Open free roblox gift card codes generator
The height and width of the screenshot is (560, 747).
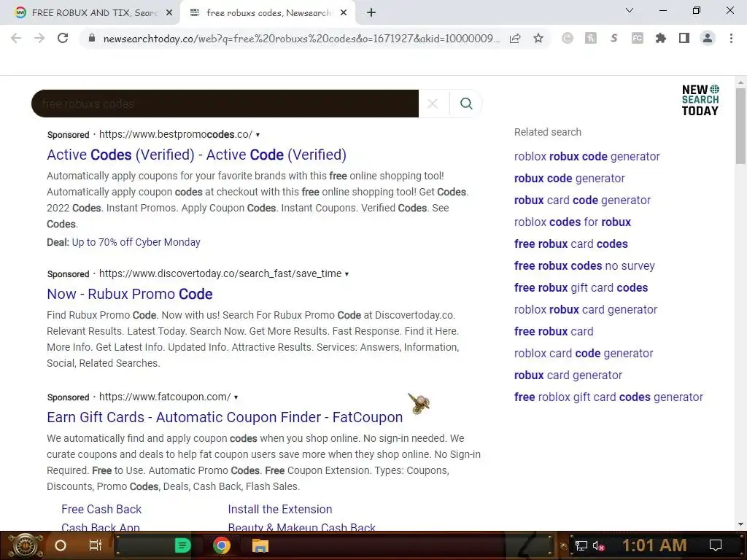click(608, 397)
